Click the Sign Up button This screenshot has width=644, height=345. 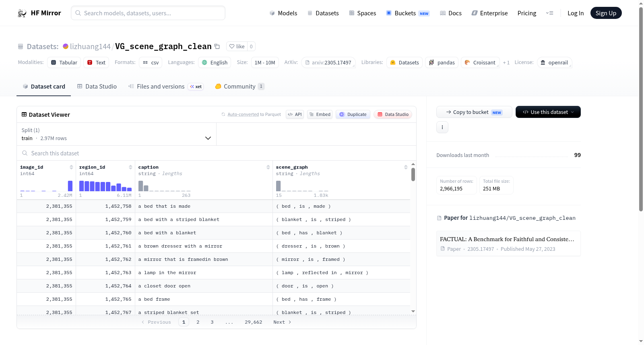click(606, 13)
